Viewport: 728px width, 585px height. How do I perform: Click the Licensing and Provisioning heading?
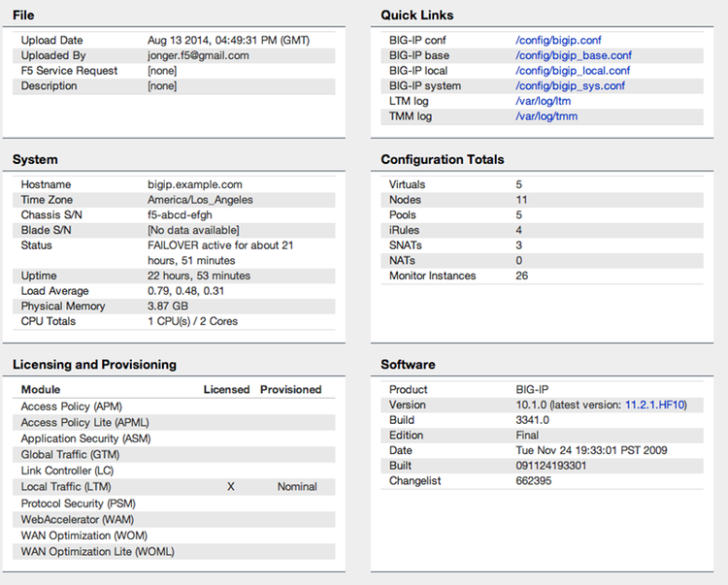tap(94, 365)
